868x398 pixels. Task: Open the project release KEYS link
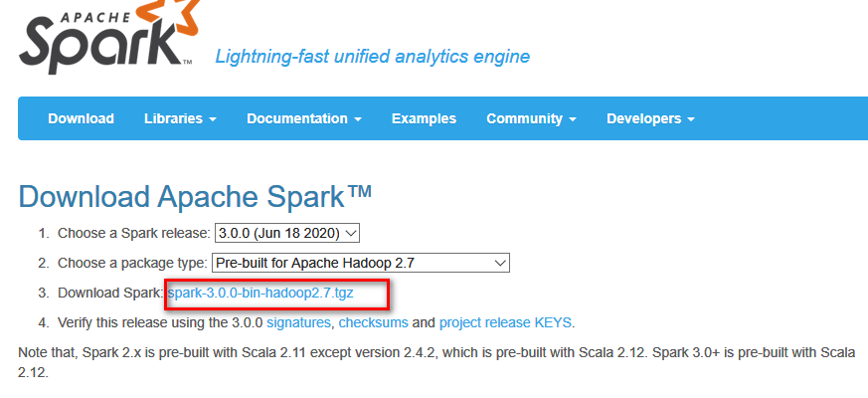coord(505,322)
